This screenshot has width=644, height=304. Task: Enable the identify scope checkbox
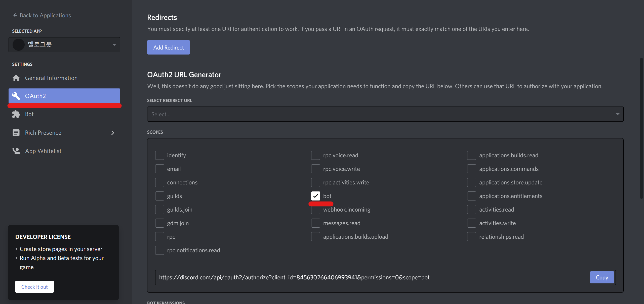(x=159, y=155)
